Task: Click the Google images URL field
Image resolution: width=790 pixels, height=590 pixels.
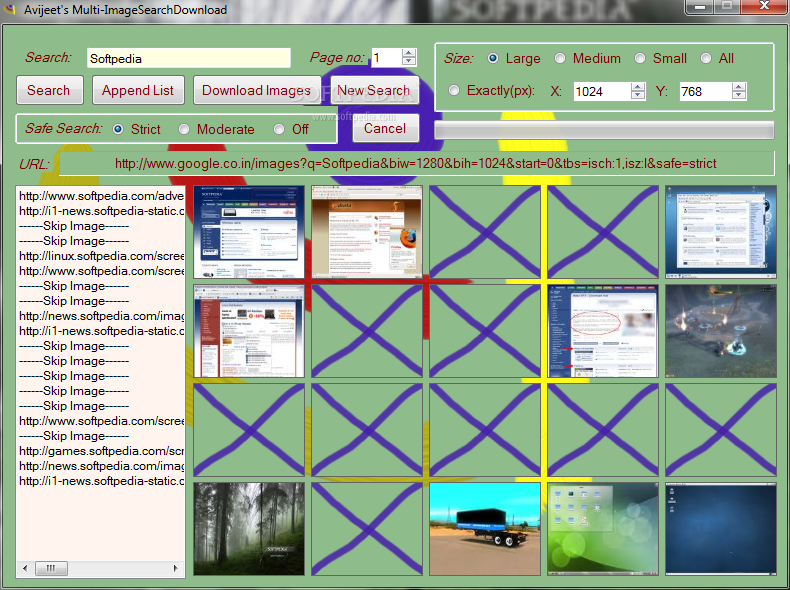Action: [x=416, y=163]
